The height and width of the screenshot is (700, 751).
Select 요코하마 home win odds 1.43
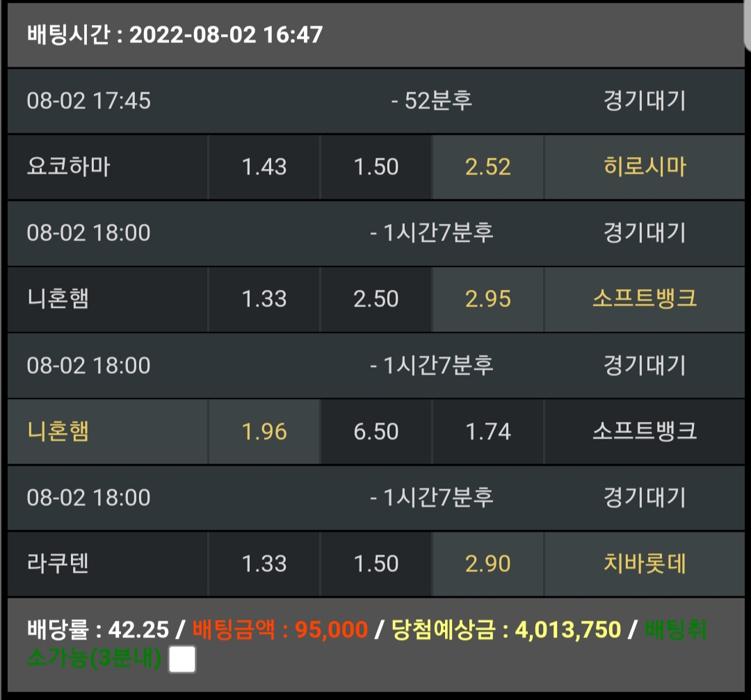point(264,167)
